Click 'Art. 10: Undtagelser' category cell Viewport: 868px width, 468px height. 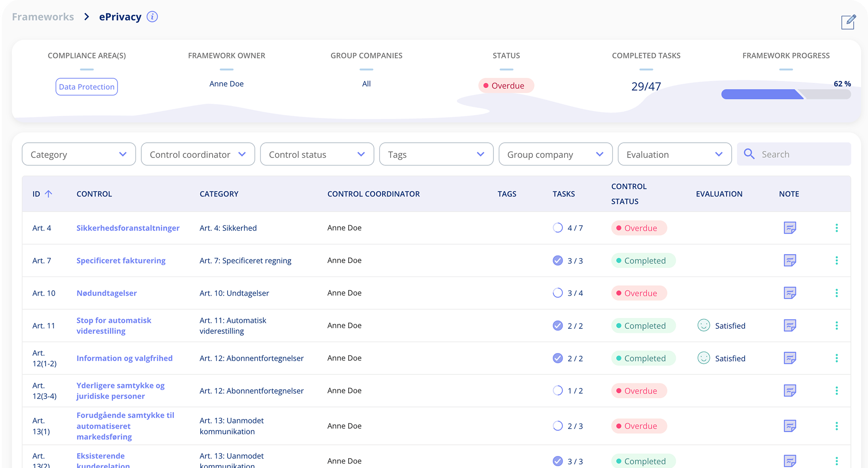point(234,293)
